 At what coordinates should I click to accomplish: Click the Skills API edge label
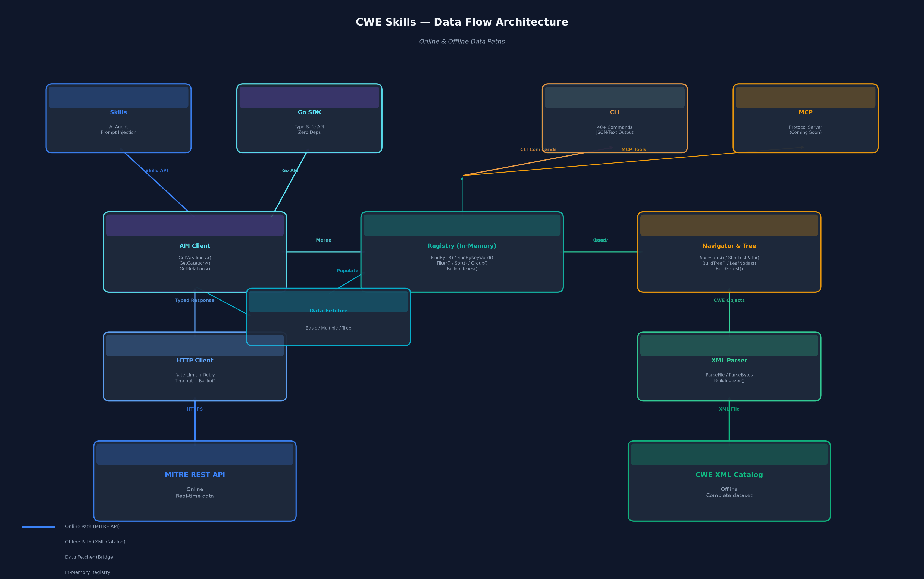156,170
